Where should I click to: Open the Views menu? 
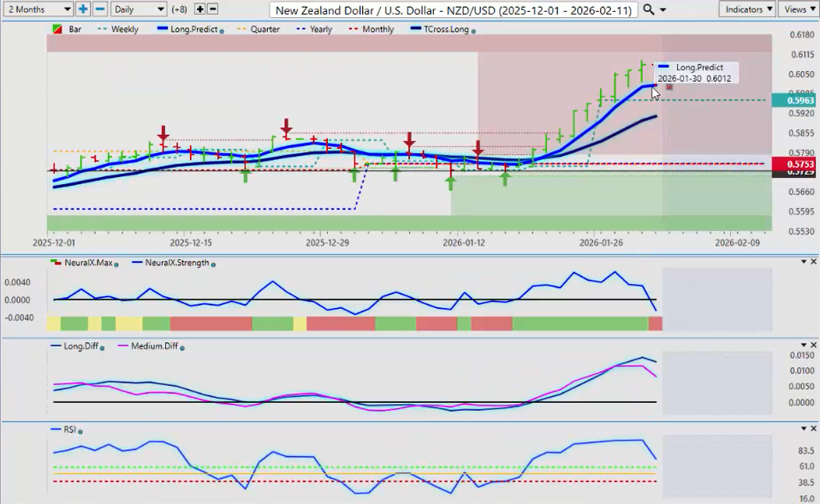tap(799, 9)
